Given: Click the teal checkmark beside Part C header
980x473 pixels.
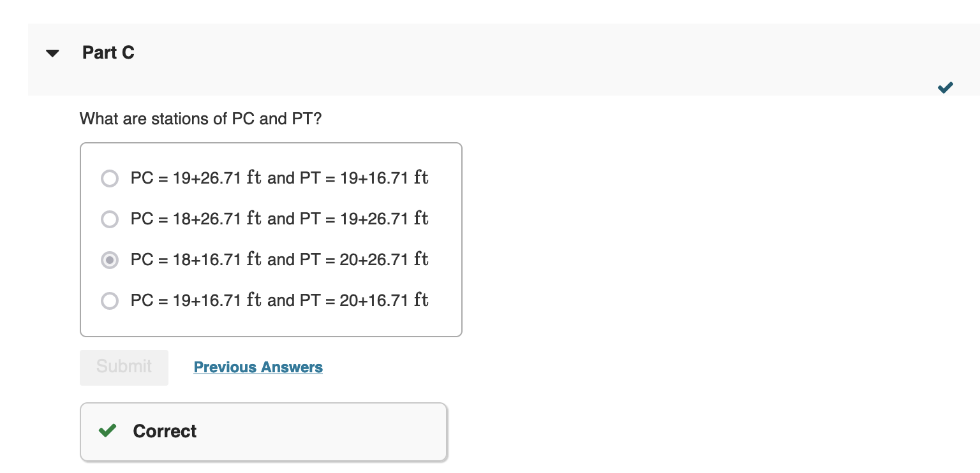Looking at the screenshot, I should pyautogui.click(x=946, y=87).
